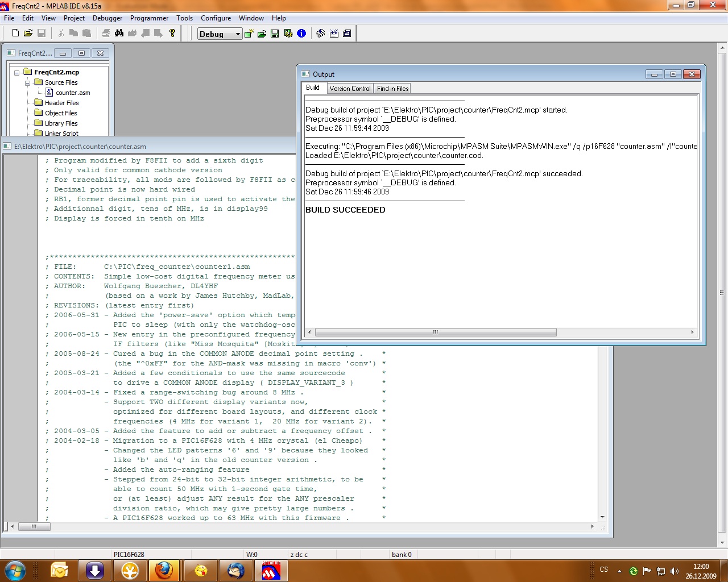Open the Project menu

click(x=74, y=18)
